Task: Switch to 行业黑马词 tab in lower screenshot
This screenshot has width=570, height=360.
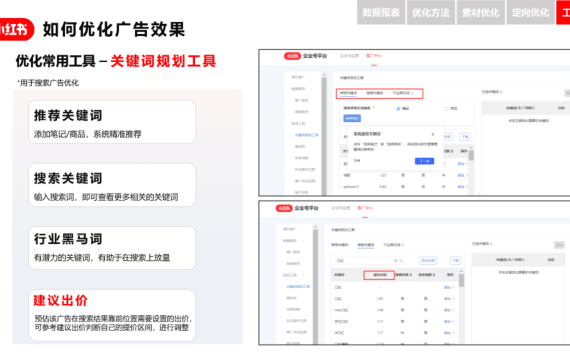Action: pos(392,245)
